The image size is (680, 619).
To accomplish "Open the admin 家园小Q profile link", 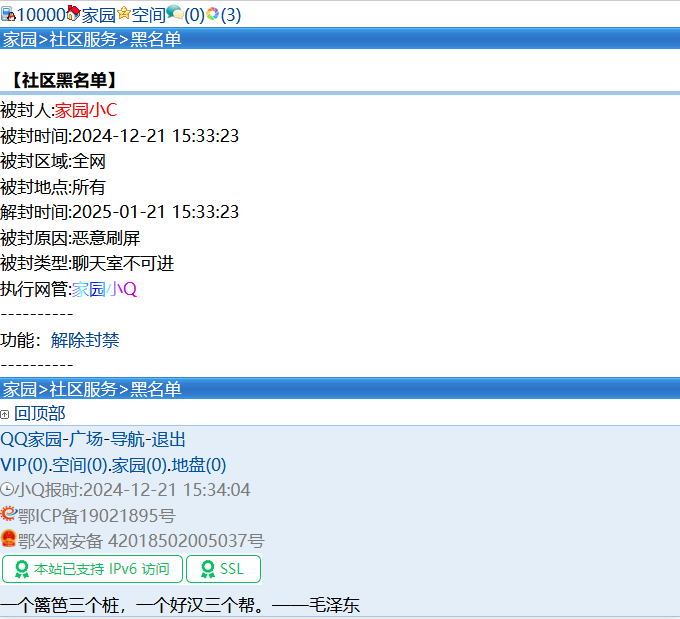I will (104, 289).
